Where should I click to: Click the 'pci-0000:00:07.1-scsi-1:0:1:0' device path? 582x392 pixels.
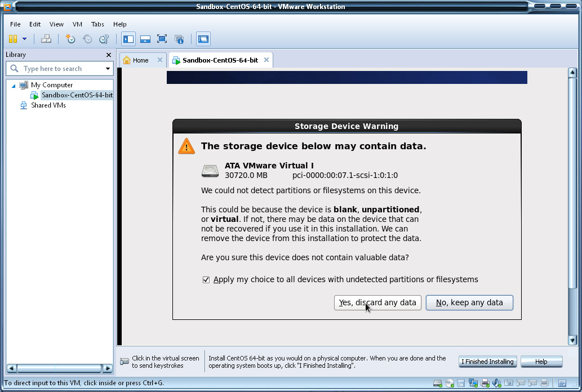point(345,175)
